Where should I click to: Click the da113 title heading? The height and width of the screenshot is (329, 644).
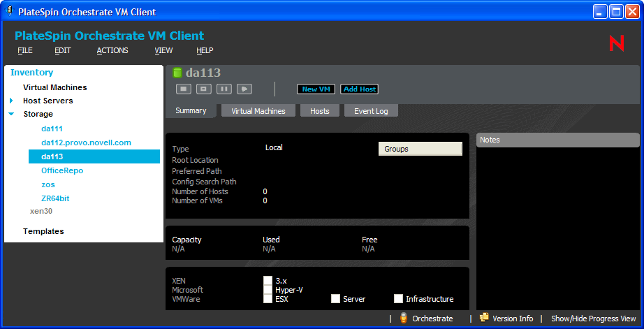(x=203, y=73)
